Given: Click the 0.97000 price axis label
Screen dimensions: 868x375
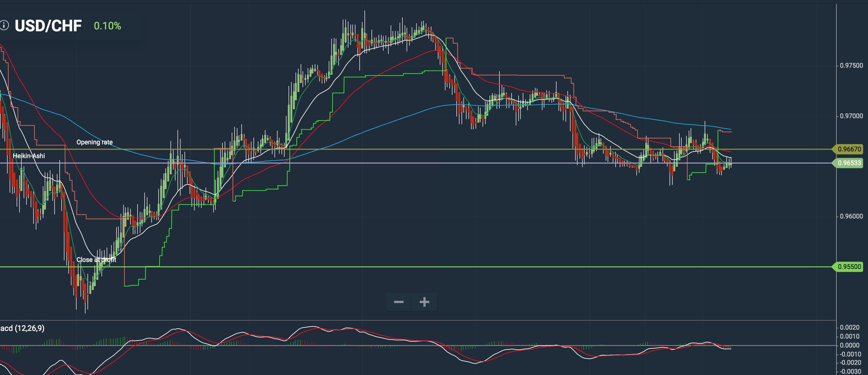Looking at the screenshot, I should click(851, 116).
